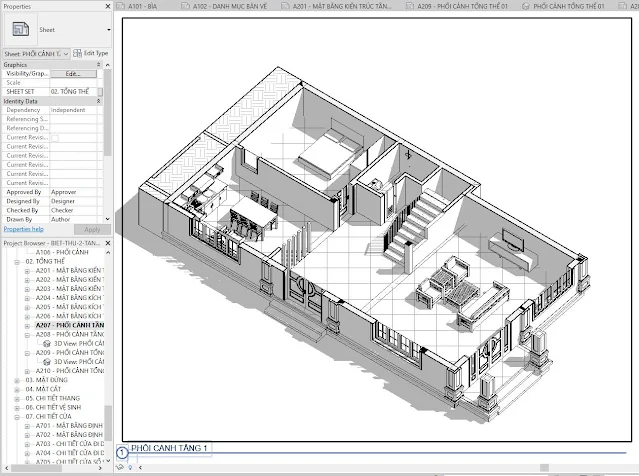Select the A106 - PHỐI CẢNH sheet
This screenshot has height=476, width=639.
coord(62,252)
